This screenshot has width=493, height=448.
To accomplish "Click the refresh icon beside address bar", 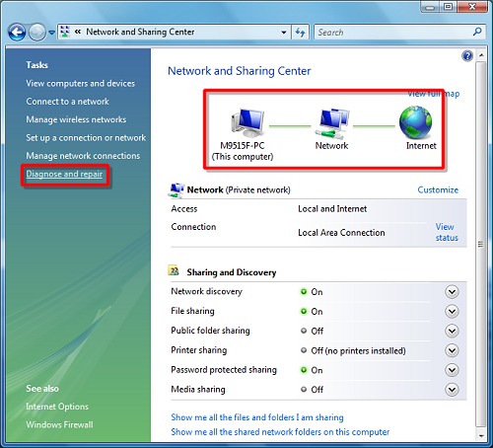I will 300,33.
